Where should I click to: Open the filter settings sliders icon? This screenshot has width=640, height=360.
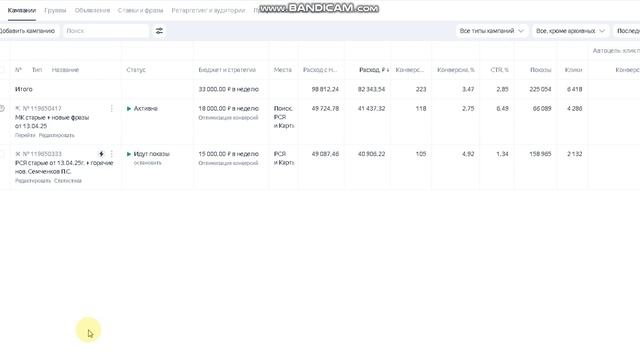[159, 31]
